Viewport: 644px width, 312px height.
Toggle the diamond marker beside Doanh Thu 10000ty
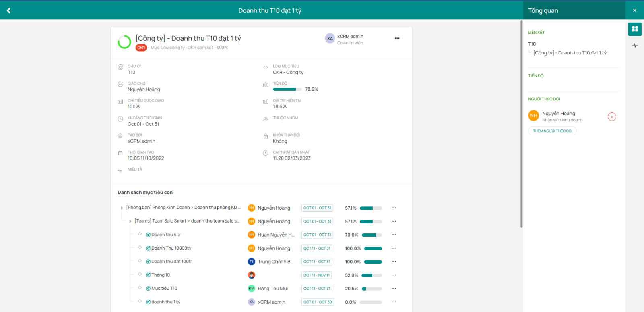(140, 248)
